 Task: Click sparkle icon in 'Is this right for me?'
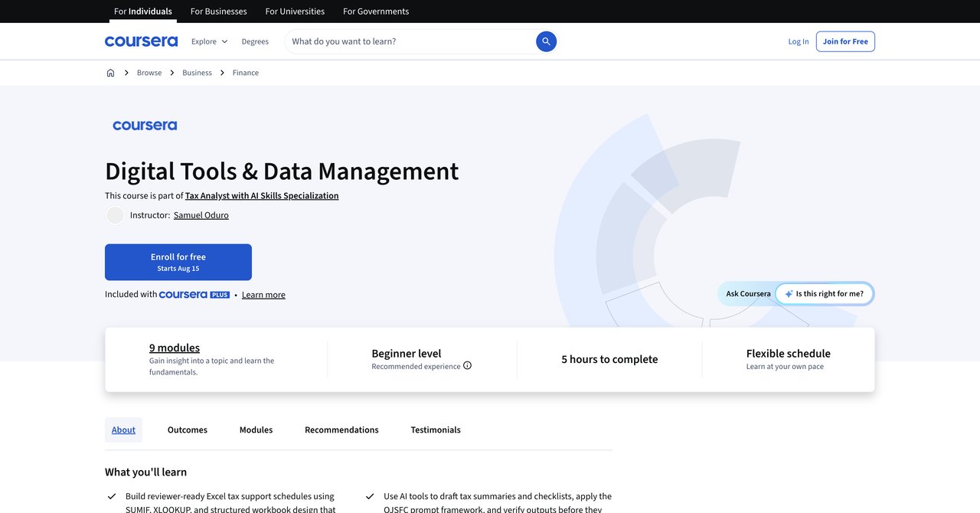coord(789,294)
